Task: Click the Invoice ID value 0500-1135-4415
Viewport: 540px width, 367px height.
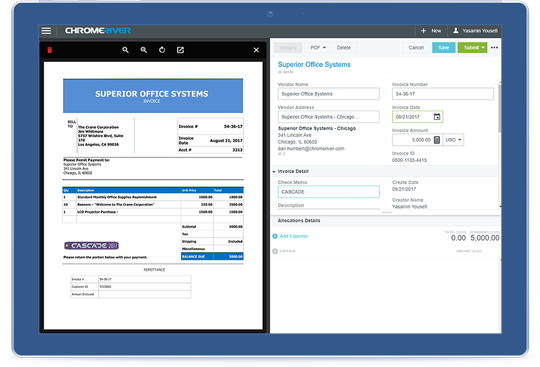Action: [x=409, y=160]
